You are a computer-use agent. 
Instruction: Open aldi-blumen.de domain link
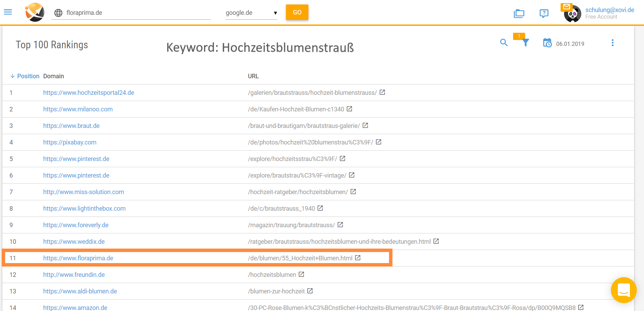tap(80, 291)
